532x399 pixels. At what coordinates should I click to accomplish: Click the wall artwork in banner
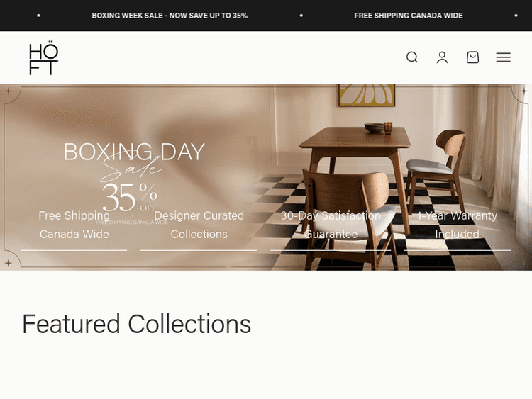(x=367, y=95)
